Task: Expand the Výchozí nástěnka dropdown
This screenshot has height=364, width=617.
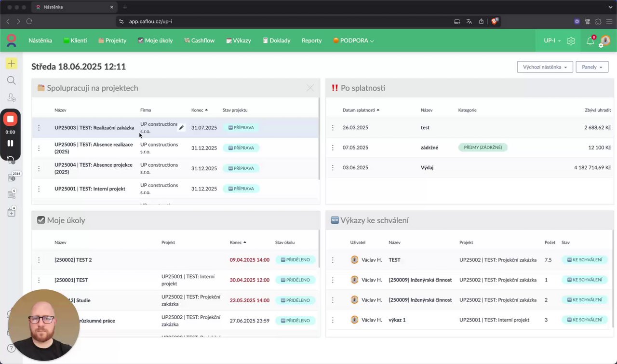Action: pos(545,67)
